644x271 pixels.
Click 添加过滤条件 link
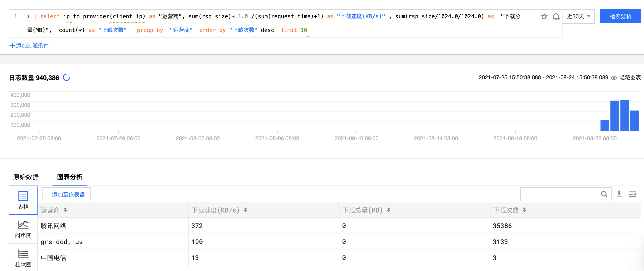(x=29, y=45)
